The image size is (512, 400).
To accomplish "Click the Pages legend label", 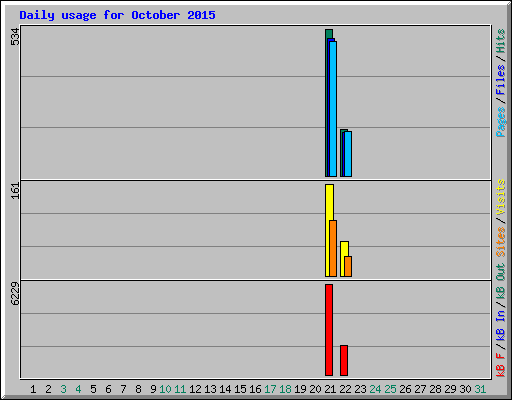I will coord(500,122).
